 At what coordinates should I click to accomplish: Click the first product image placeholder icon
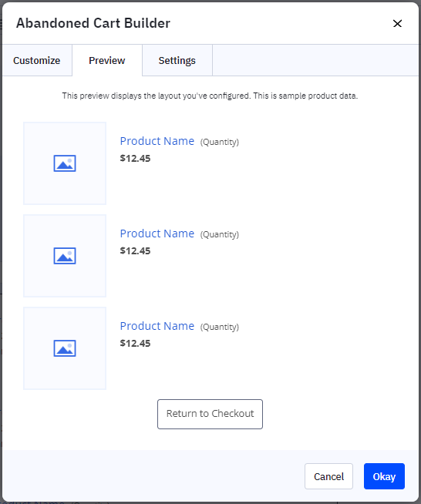point(65,163)
